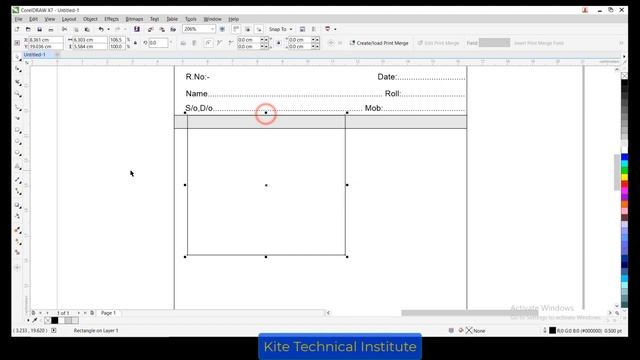
Task: Click the rotation angle field
Action: [x=158, y=43]
